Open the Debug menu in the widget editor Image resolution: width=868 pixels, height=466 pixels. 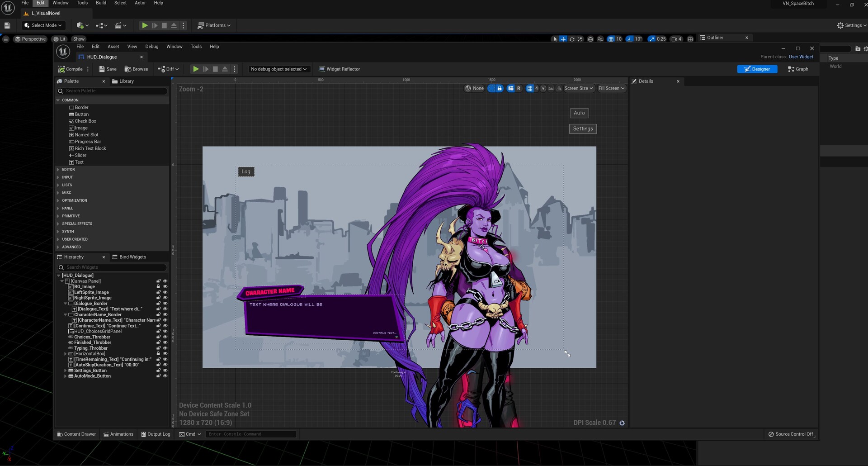click(151, 46)
